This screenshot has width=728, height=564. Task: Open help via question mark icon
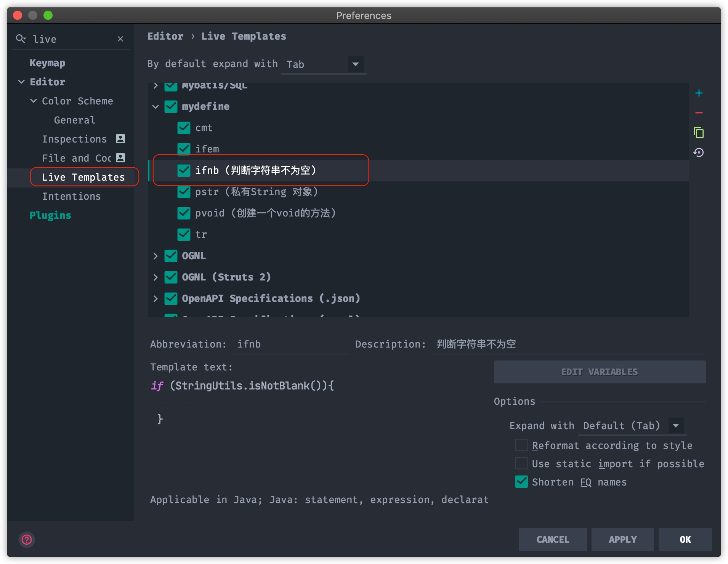point(27,540)
